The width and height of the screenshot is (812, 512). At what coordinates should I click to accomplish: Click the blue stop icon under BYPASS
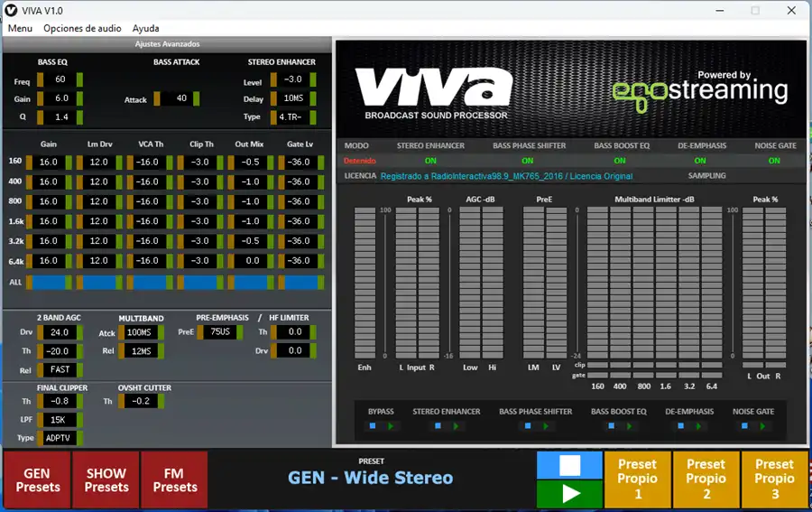coord(373,426)
